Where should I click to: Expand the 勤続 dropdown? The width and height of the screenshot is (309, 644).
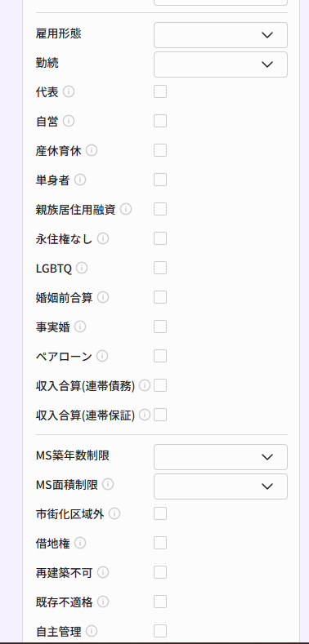tap(221, 64)
